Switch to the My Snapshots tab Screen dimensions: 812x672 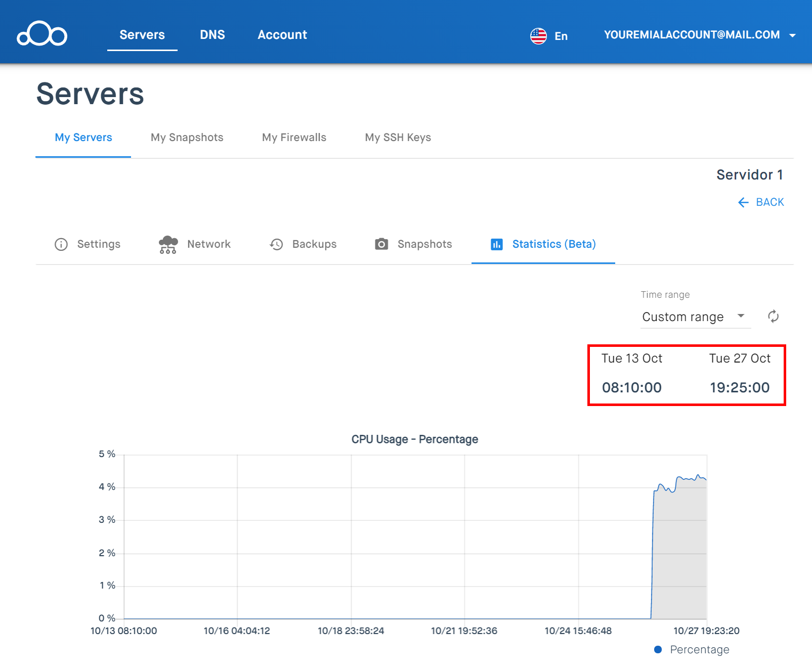point(187,138)
